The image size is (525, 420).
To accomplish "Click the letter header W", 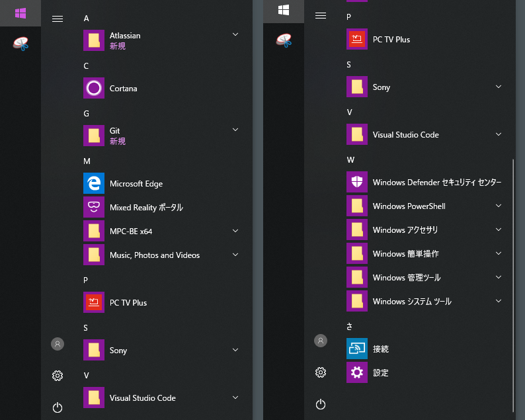I will 350,159.
